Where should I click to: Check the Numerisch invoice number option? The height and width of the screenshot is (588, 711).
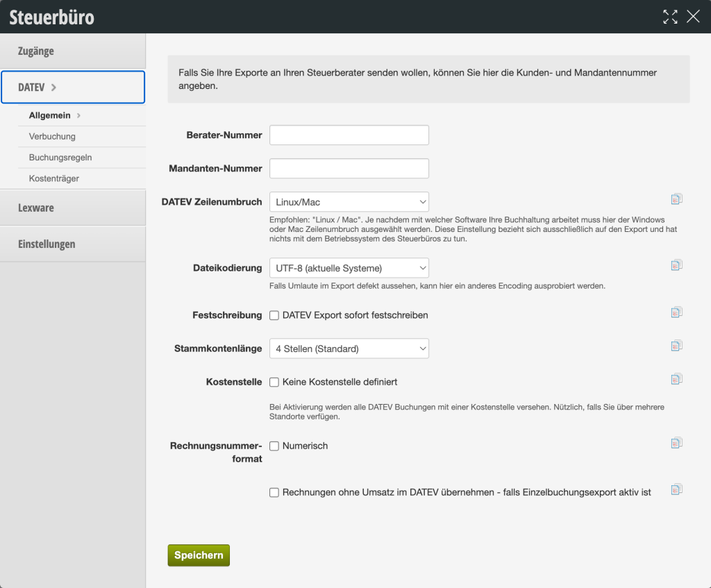[x=274, y=446]
